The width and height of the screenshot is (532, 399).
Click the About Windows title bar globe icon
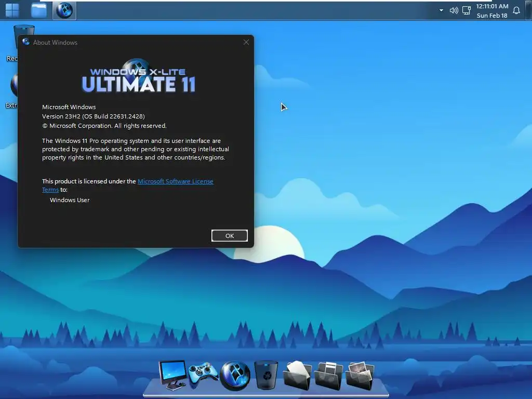(26, 42)
